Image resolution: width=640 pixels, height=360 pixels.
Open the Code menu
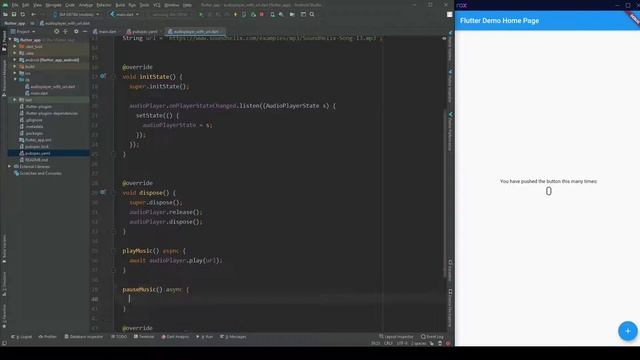pos(70,5)
